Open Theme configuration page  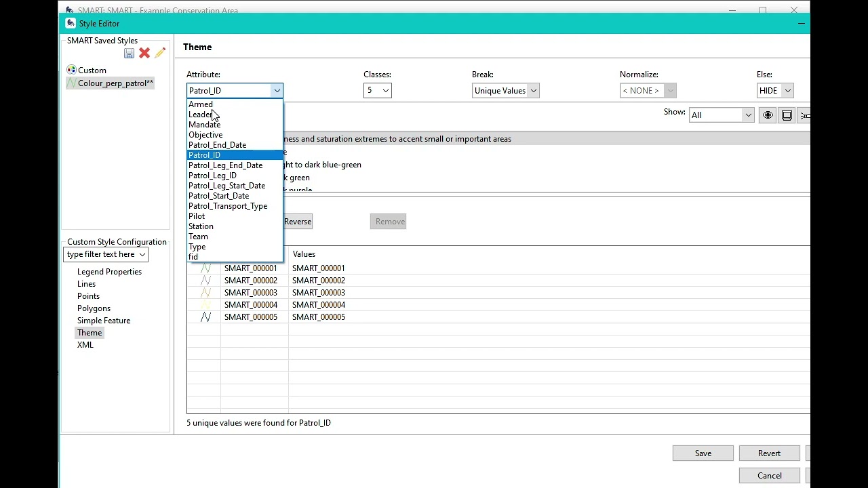(x=90, y=333)
